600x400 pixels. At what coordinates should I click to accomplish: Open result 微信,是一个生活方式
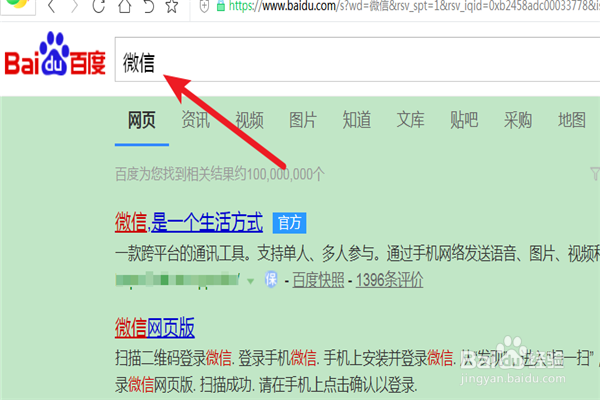click(x=189, y=222)
